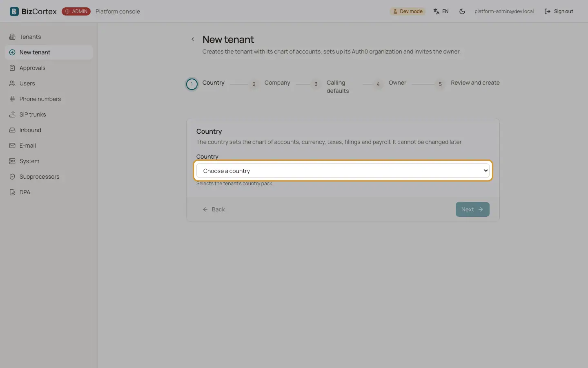Go back using chevron beside New tenant
This screenshot has height=368, width=588.
193,39
